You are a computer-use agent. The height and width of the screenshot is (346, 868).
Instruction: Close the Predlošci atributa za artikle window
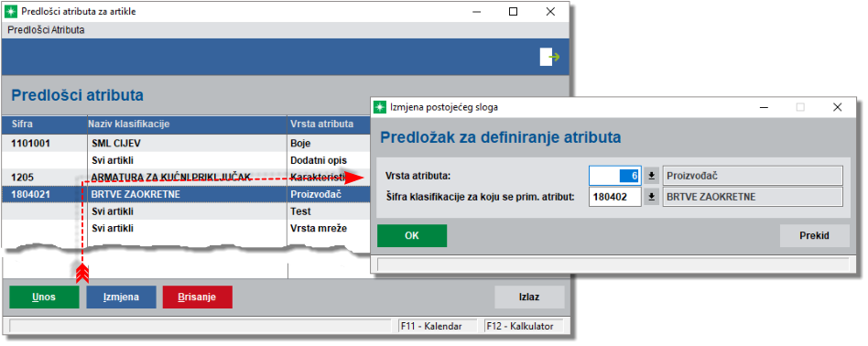[550, 11]
